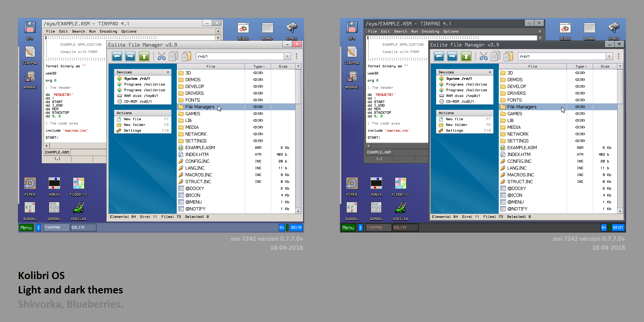Viewport: 644px width, 322px height.
Task: Go back in light-theme Eolite toolbar
Action: (x=117, y=56)
